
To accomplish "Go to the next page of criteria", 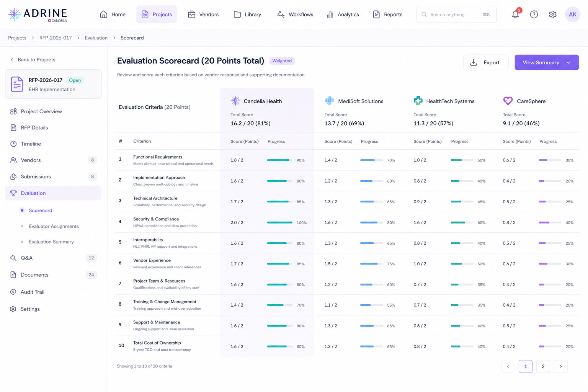I will [x=560, y=366].
